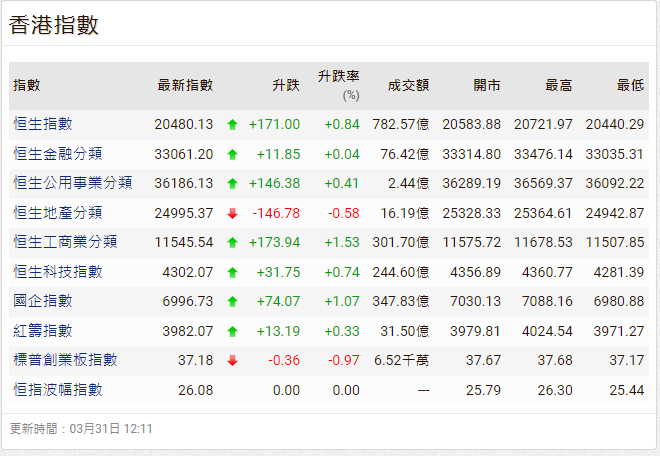Image resolution: width=660 pixels, height=456 pixels.
Task: Click the red down arrow for 標普創業板指數
Action: point(232,360)
